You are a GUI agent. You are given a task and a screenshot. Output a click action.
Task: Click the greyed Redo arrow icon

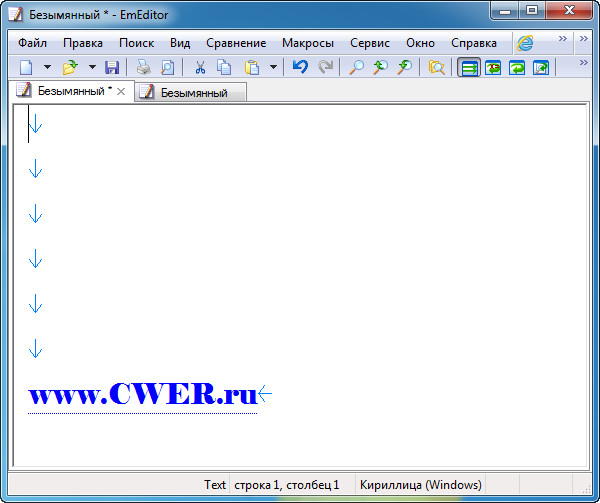tap(325, 67)
